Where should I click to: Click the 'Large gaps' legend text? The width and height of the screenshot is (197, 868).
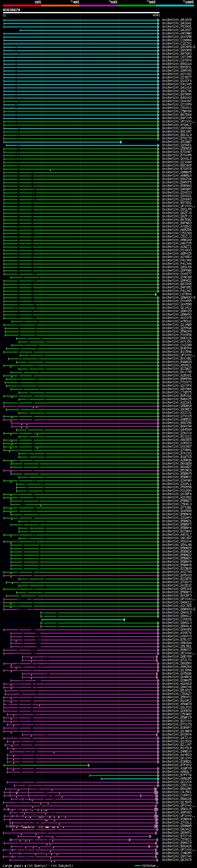coord(12,865)
